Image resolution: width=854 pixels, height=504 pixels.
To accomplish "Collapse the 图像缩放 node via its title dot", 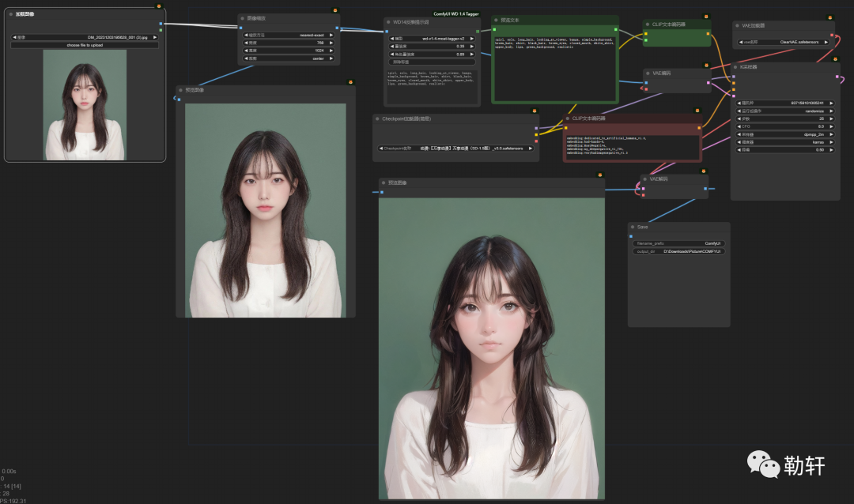I will [243, 18].
